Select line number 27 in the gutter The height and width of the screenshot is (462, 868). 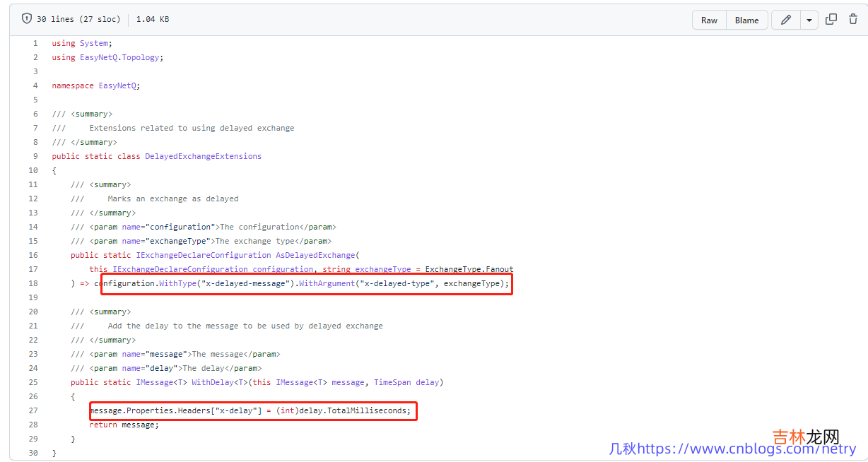pyautogui.click(x=33, y=410)
